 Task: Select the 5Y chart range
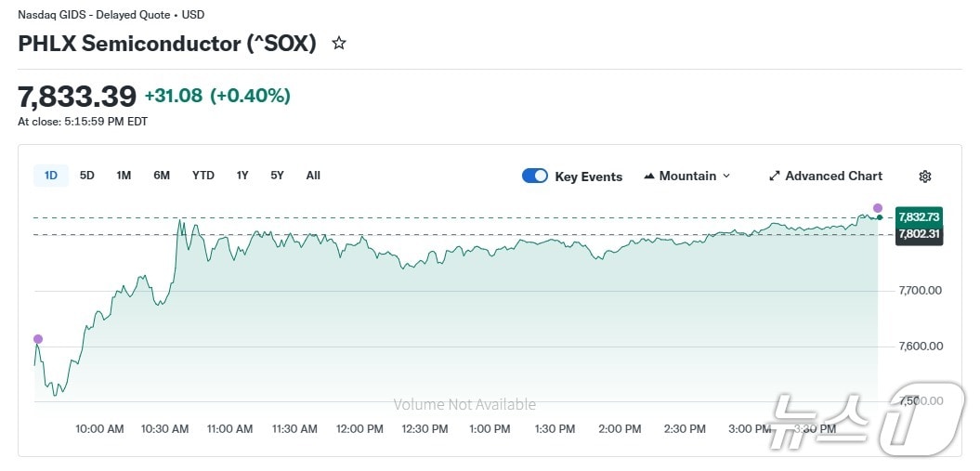(x=277, y=176)
